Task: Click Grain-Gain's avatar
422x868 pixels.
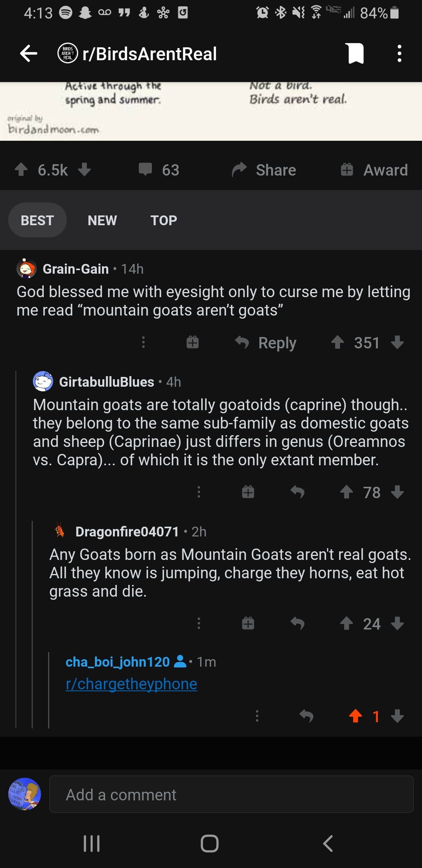Action: [x=26, y=269]
